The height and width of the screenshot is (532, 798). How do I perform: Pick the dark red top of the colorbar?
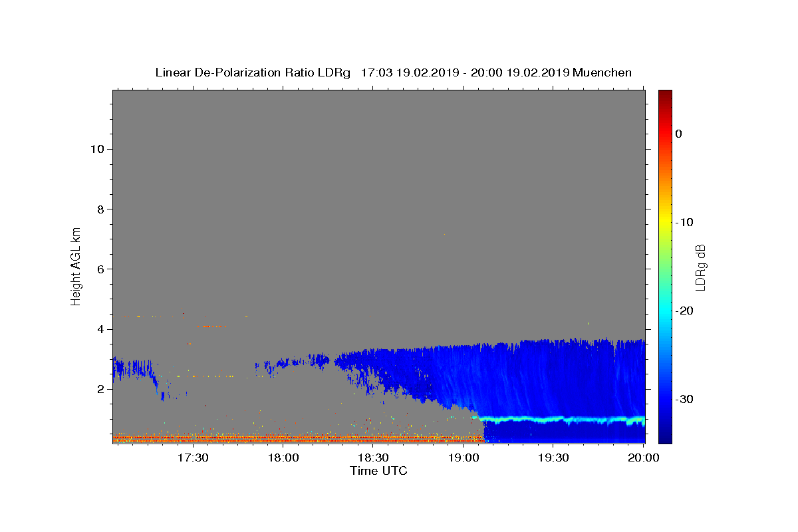665,94
